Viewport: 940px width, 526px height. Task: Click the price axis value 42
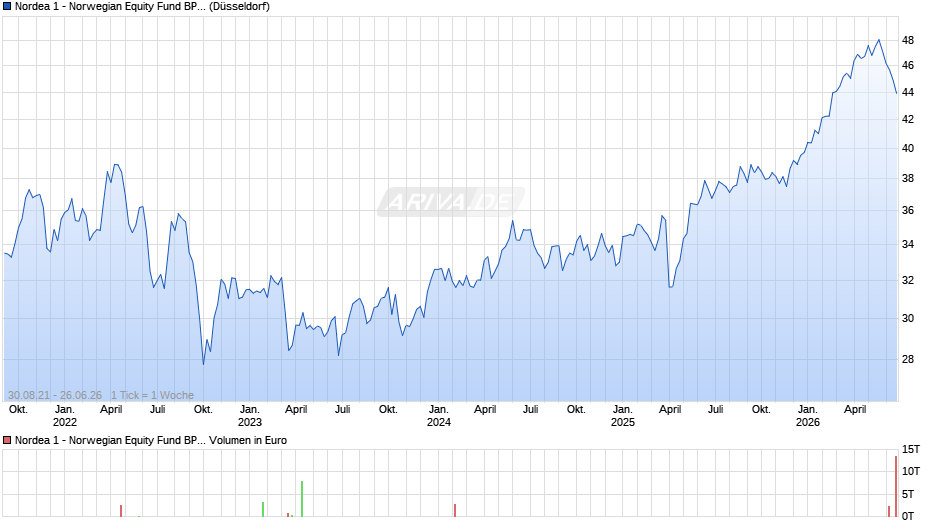(x=908, y=119)
